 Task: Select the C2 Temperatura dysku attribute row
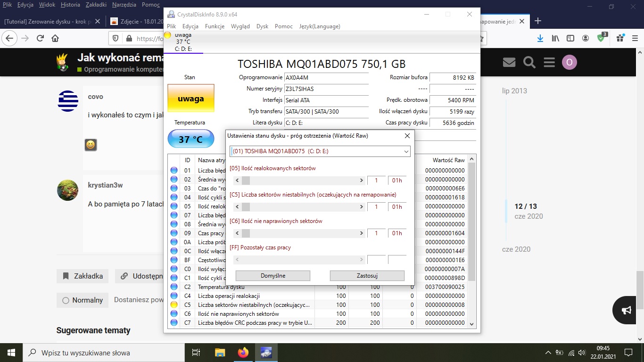pyautogui.click(x=318, y=287)
